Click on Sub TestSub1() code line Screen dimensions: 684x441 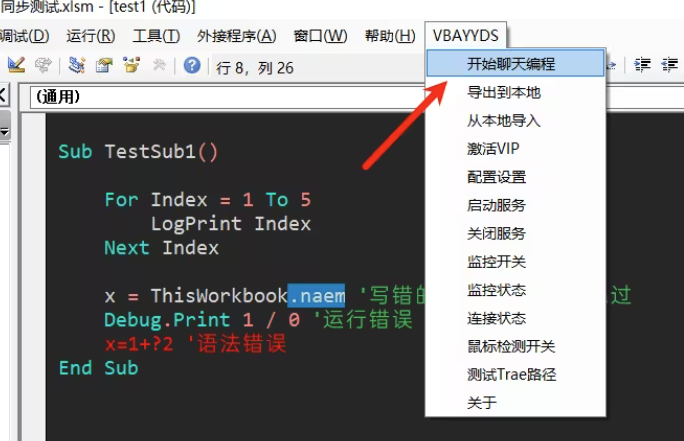(x=138, y=152)
